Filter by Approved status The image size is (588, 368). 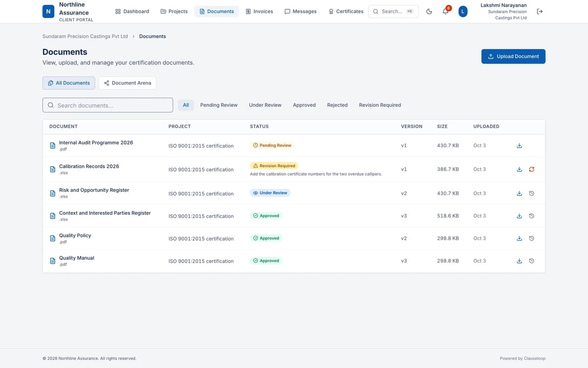point(304,105)
